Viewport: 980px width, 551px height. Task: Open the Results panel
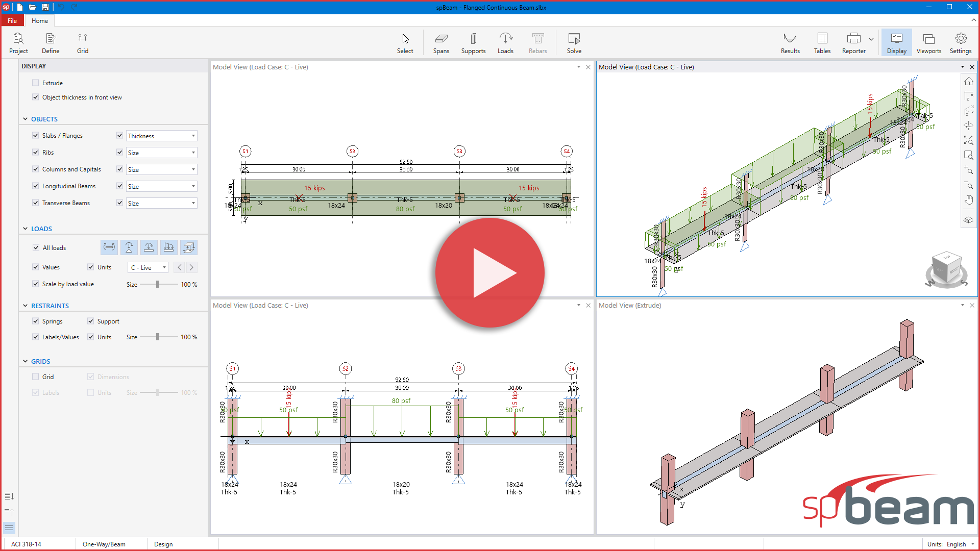[x=790, y=43]
